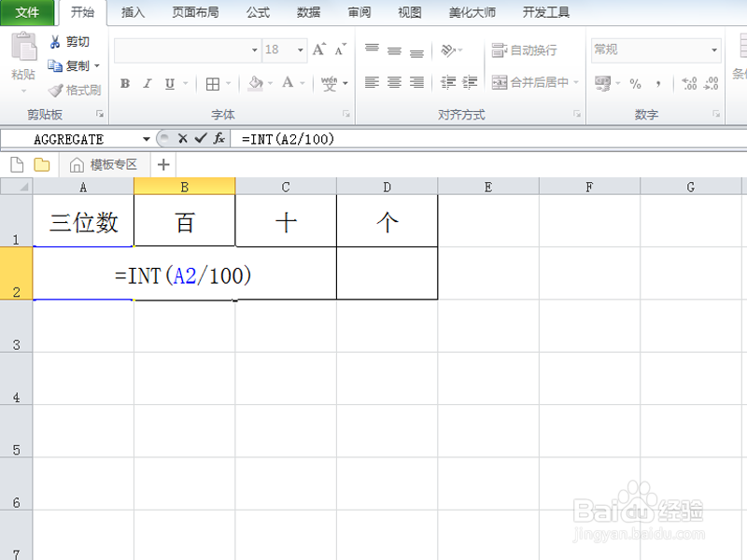Click the Paste clipboard icon
This screenshot has width=747, height=560.
(24, 46)
